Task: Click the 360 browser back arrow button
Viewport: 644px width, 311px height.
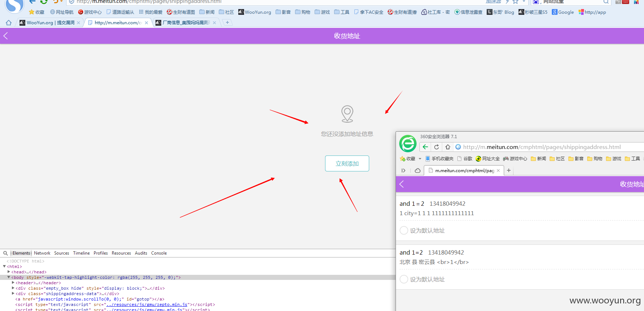Action: pyautogui.click(x=425, y=147)
